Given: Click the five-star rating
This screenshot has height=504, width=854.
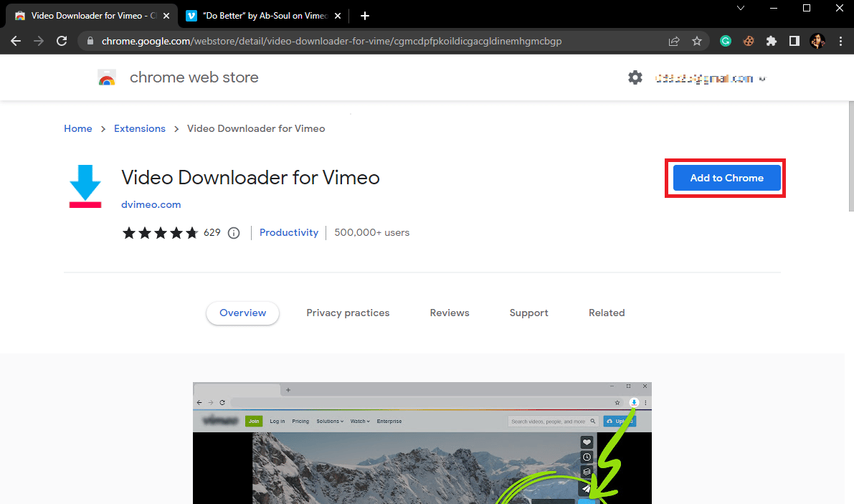Looking at the screenshot, I should [x=160, y=233].
